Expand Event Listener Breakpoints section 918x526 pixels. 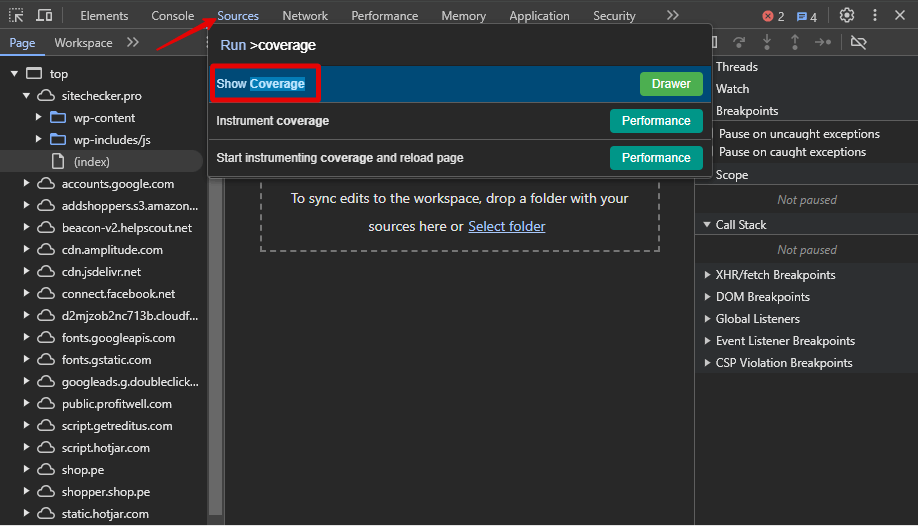707,341
